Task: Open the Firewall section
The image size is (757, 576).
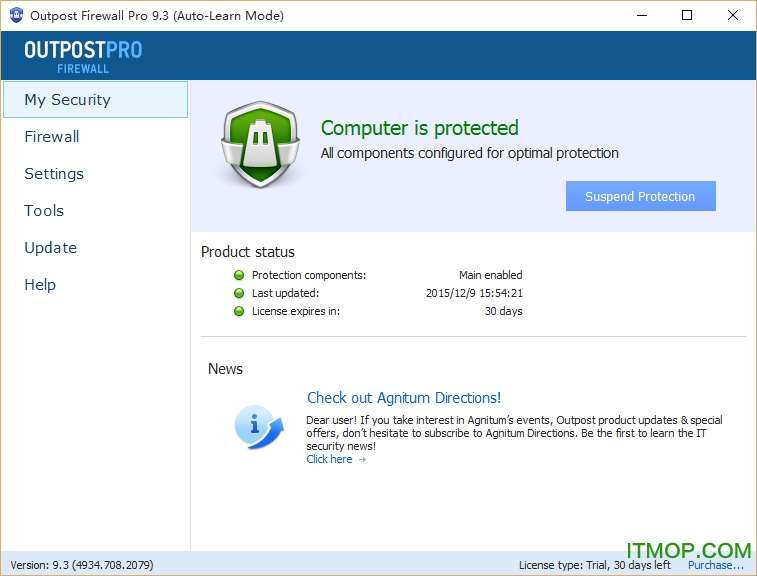Action: (x=52, y=137)
